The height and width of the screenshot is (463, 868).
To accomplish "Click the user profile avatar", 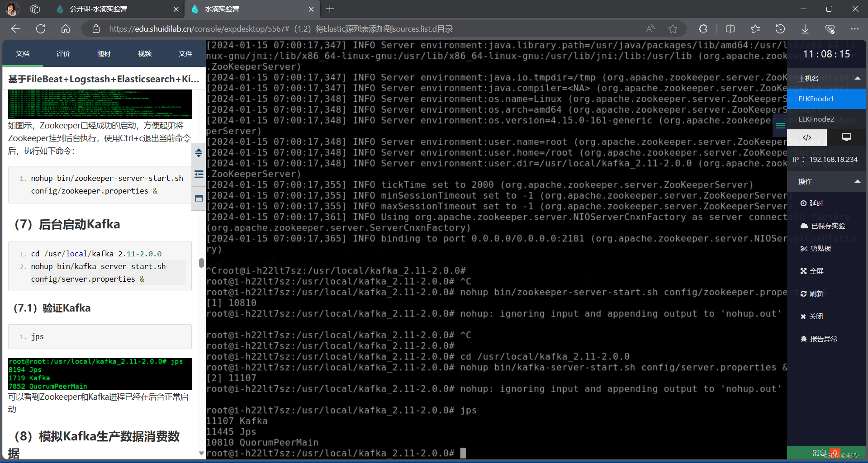I will pos(13,9).
